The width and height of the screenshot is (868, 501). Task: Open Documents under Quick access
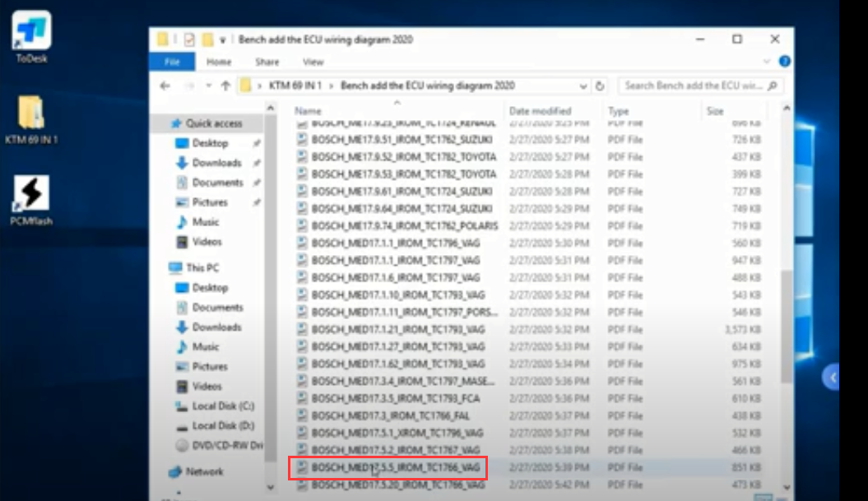(217, 183)
